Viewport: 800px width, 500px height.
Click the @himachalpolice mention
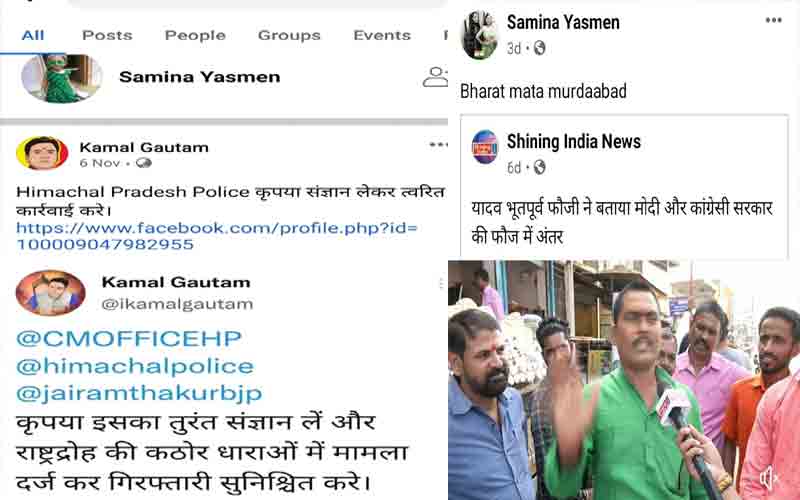coord(135,366)
